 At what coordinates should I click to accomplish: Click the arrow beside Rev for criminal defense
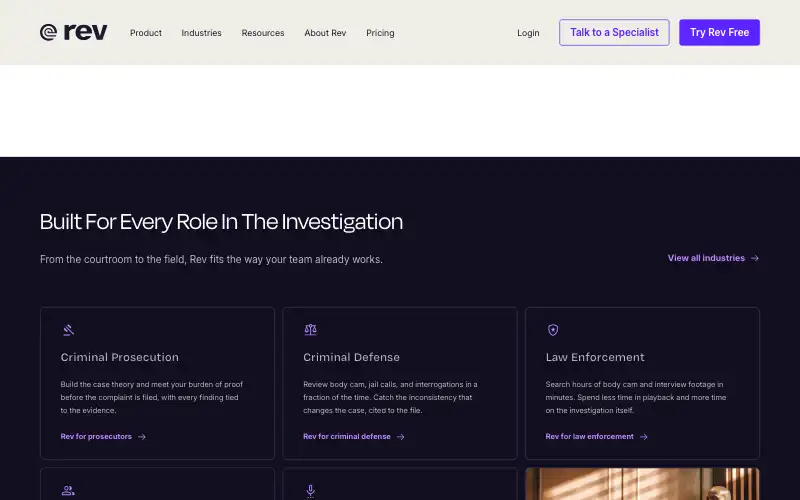coord(401,437)
